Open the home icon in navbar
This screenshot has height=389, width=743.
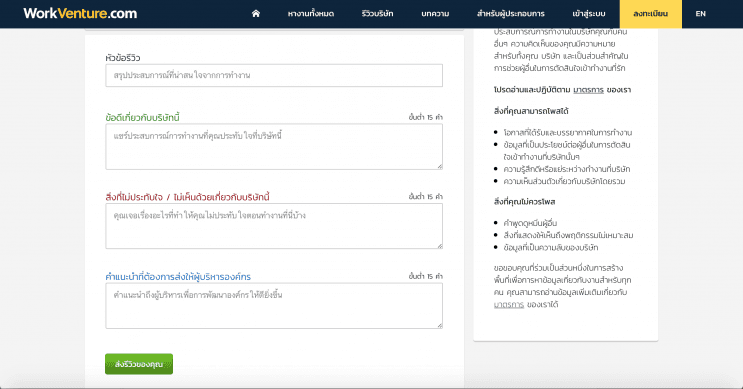256,14
